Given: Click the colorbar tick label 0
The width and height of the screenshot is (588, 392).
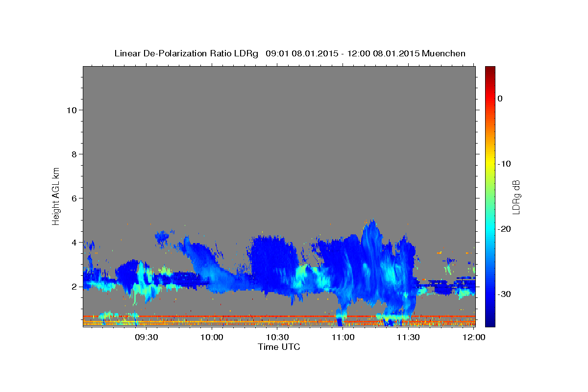Looking at the screenshot, I should 500,98.
